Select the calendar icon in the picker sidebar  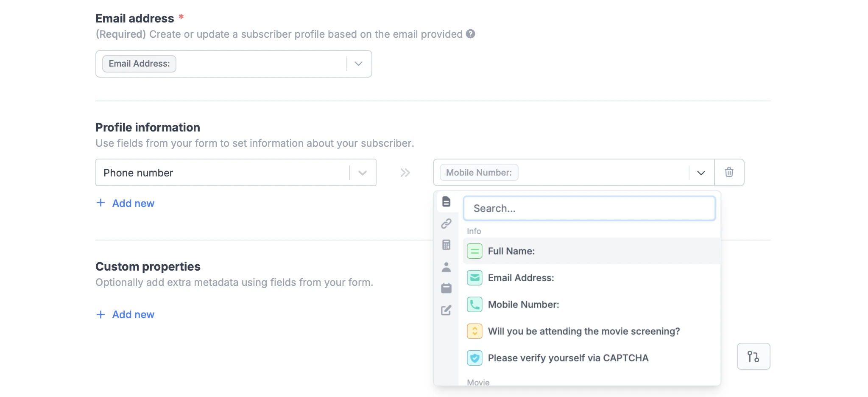pyautogui.click(x=447, y=288)
